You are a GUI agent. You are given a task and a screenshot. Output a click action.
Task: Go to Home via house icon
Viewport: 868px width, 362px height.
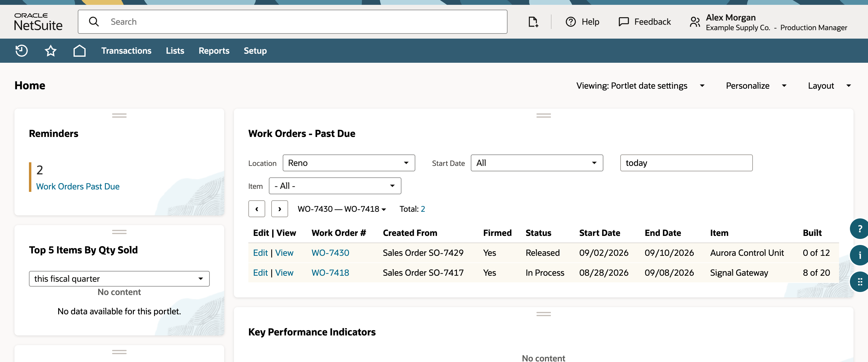pos(80,51)
